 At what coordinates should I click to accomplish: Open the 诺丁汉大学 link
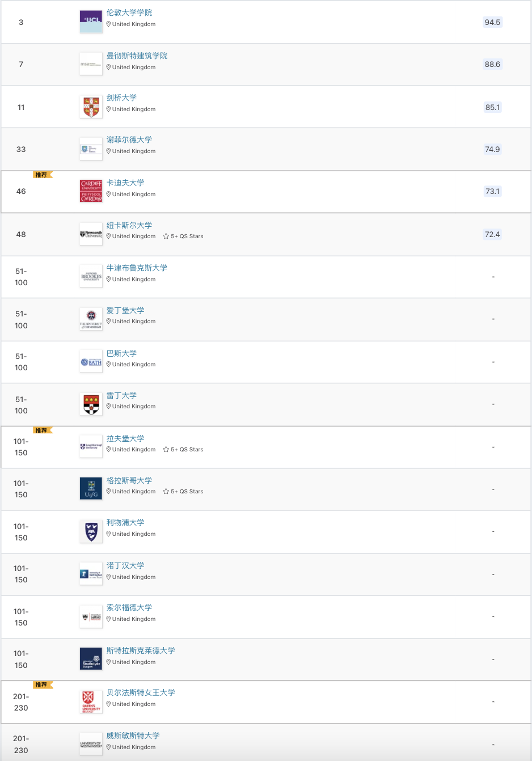tap(125, 565)
